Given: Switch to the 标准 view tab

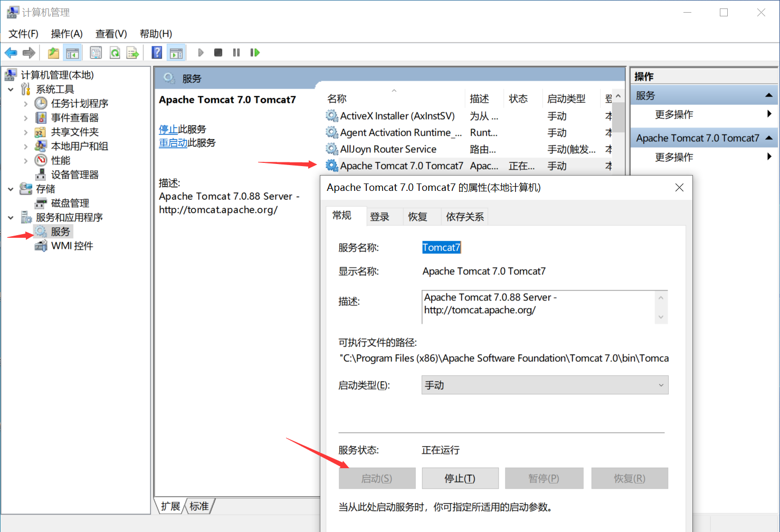Looking at the screenshot, I should point(199,506).
